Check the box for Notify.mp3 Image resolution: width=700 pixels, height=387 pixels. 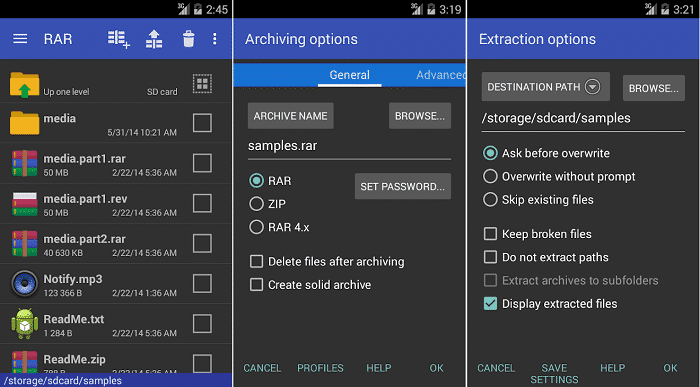(x=202, y=283)
